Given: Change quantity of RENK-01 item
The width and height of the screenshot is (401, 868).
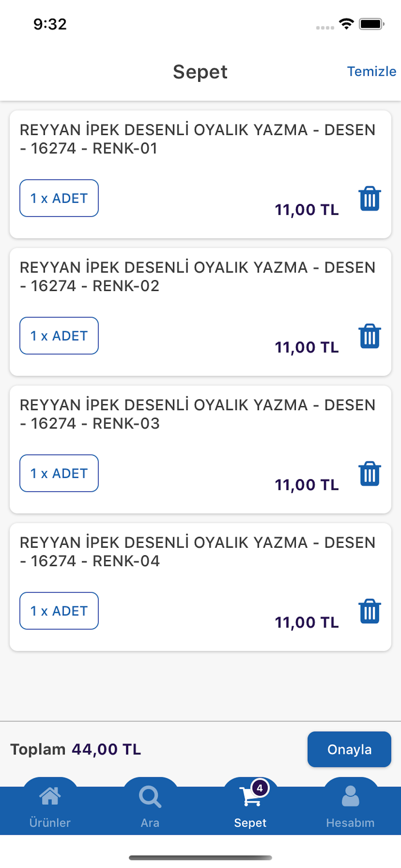Looking at the screenshot, I should point(59,198).
